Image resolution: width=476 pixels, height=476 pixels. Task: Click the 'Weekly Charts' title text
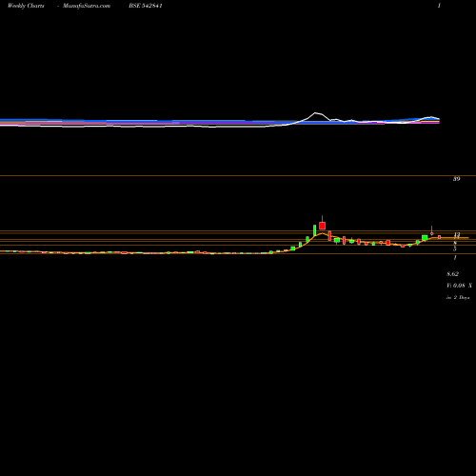(x=26, y=6)
